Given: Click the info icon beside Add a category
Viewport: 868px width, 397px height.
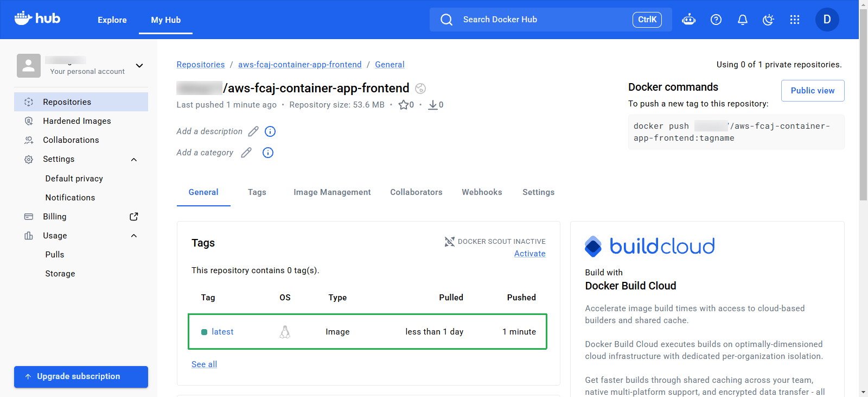Looking at the screenshot, I should (268, 153).
